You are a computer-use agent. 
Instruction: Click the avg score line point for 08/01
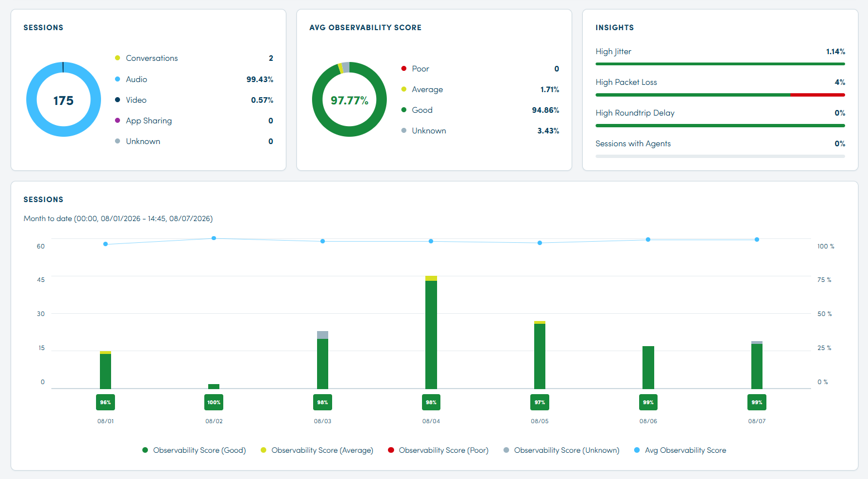(105, 244)
